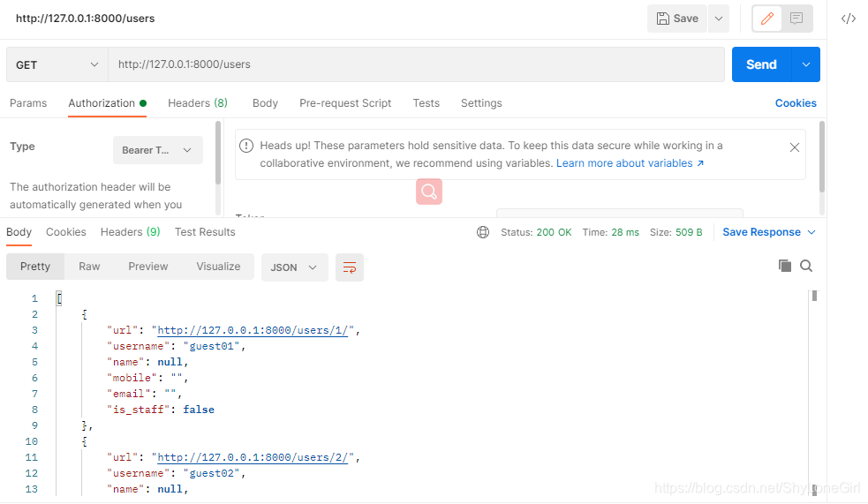Click the is_staff false value
The width and height of the screenshot is (868, 504).
pyautogui.click(x=199, y=410)
